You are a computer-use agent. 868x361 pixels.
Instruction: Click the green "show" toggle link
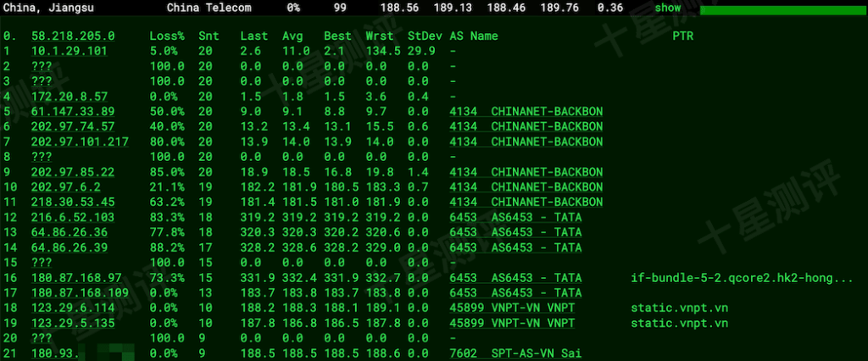click(668, 8)
